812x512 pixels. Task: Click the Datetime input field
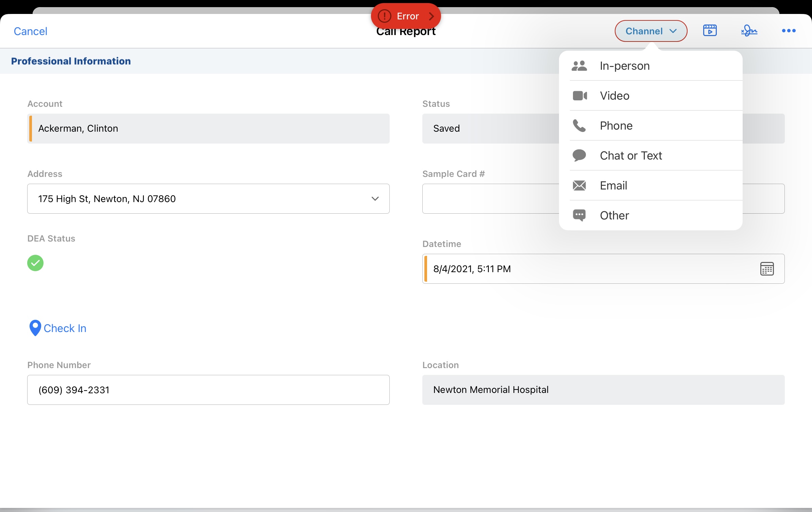point(578,269)
